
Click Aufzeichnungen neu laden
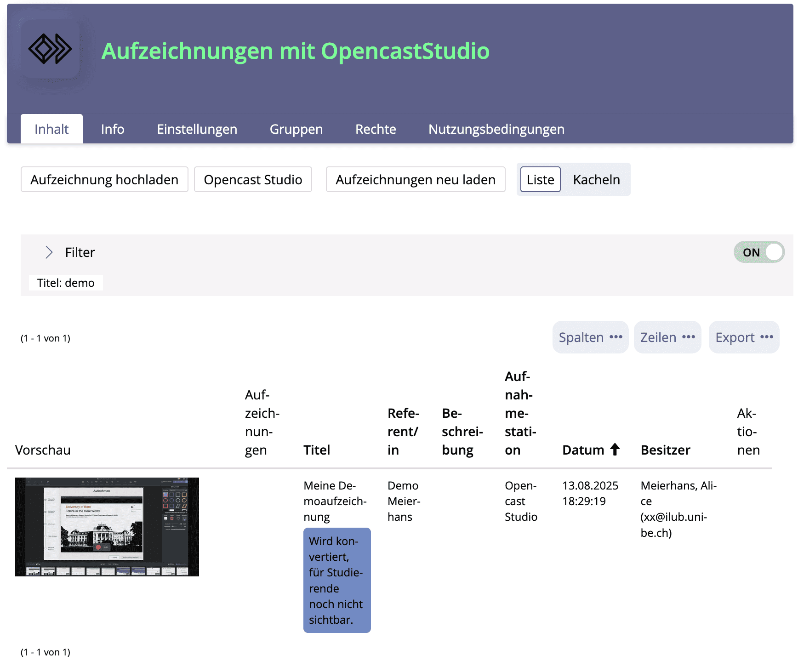(x=416, y=180)
